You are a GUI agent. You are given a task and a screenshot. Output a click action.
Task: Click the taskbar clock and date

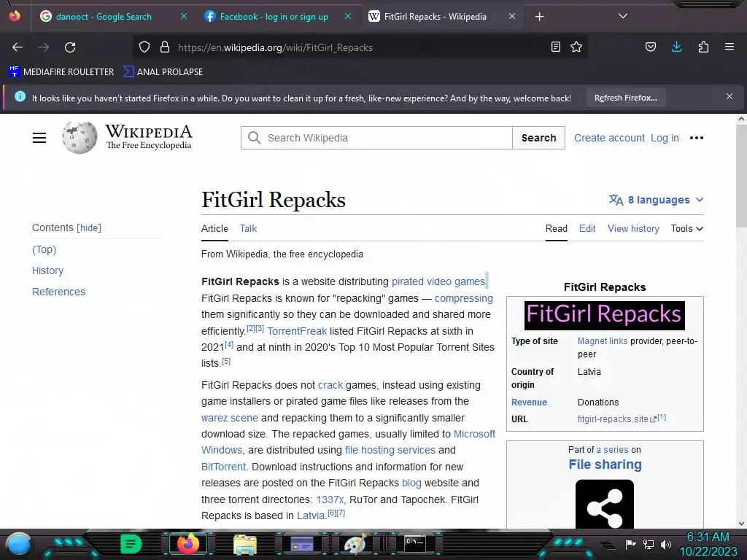tap(708, 544)
